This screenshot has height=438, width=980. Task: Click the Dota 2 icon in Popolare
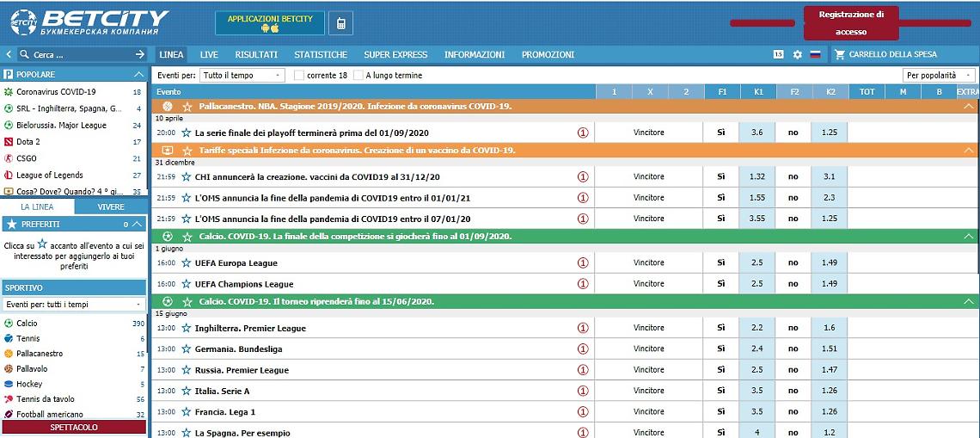(8, 142)
